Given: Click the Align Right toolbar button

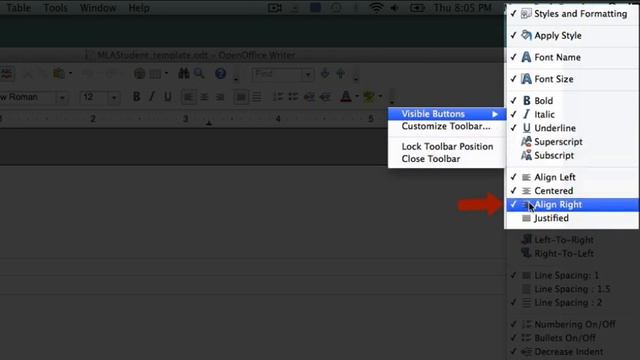Looking at the screenshot, I should point(220,97).
